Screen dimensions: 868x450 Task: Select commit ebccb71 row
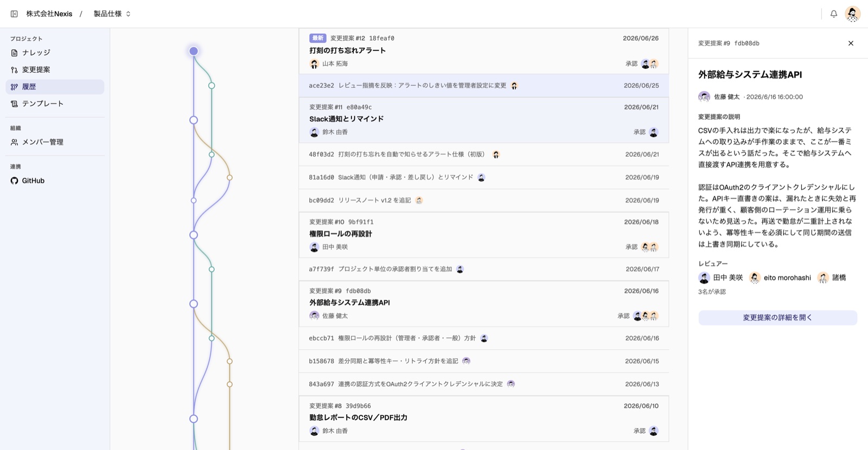coord(483,338)
